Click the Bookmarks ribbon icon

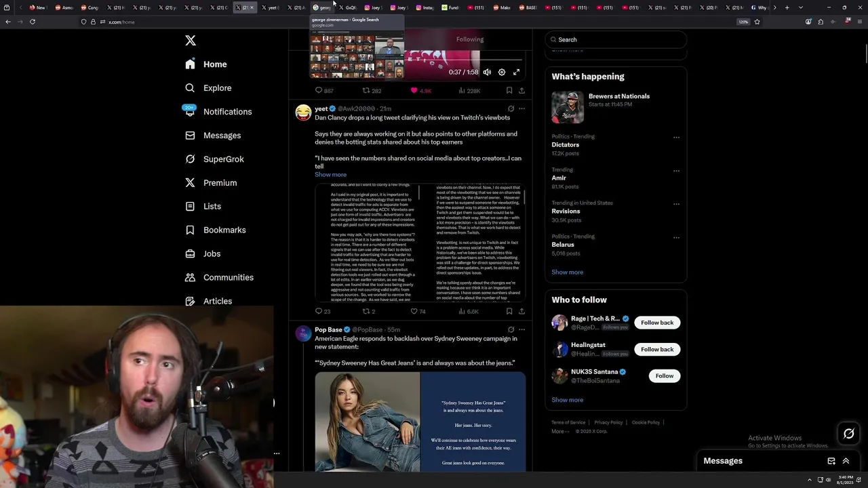(x=190, y=230)
